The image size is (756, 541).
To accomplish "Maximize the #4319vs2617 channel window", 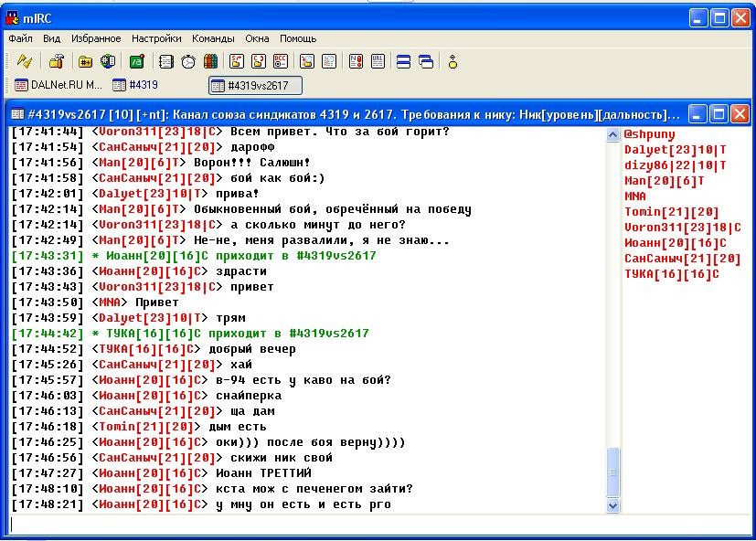I will pyautogui.click(x=719, y=114).
